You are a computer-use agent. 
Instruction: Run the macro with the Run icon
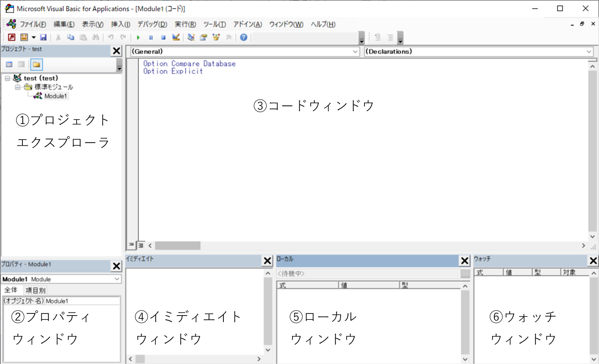(x=138, y=37)
